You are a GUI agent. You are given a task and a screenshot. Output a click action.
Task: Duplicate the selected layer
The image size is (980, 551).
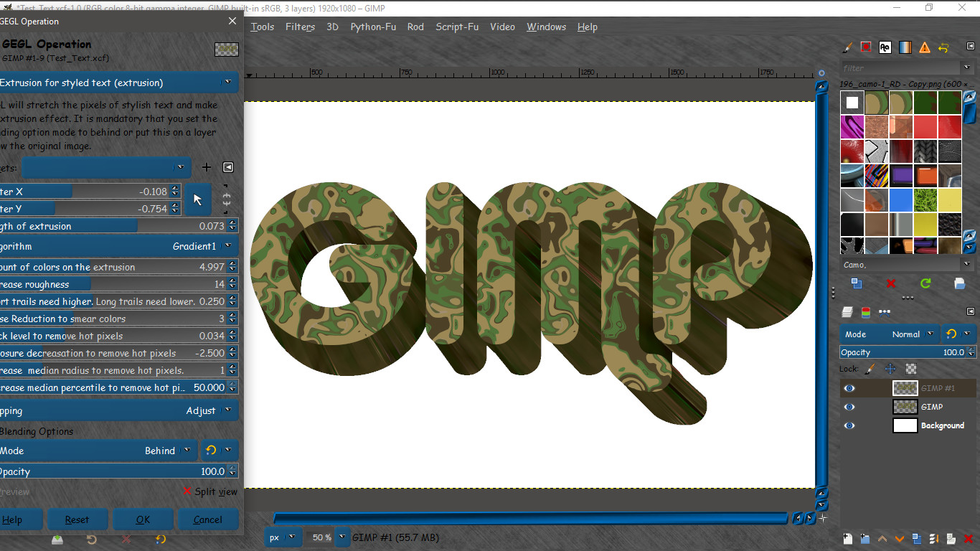pyautogui.click(x=917, y=538)
